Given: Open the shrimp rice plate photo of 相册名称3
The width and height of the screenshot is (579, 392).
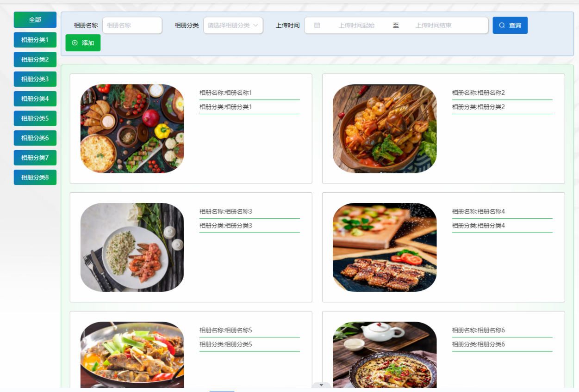Looking at the screenshot, I should tap(132, 247).
